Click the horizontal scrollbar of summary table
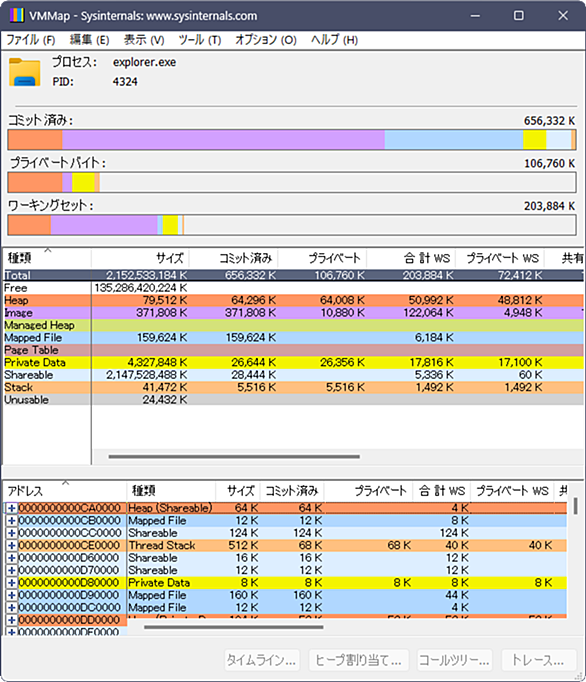Screen dimensions: 586x682 234,457
